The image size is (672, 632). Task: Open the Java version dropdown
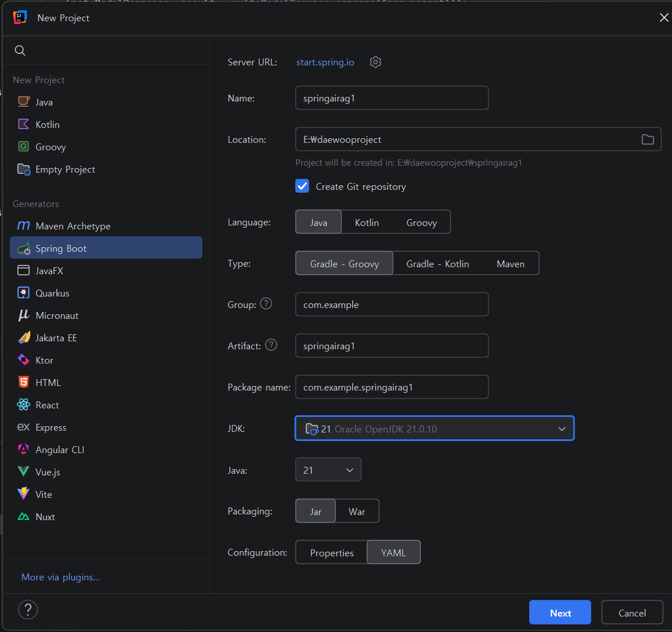pyautogui.click(x=329, y=470)
